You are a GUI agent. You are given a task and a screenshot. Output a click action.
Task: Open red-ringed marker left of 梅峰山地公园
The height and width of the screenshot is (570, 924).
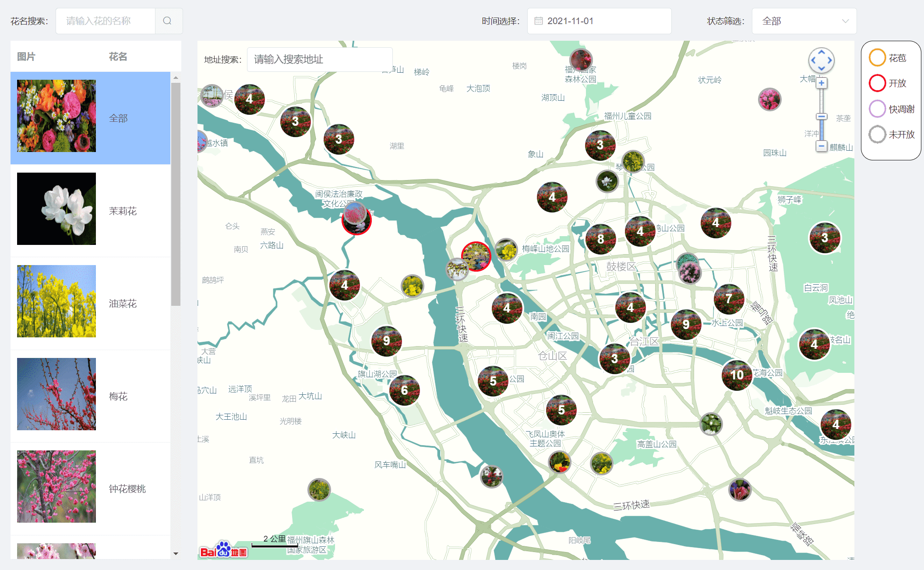point(476,256)
